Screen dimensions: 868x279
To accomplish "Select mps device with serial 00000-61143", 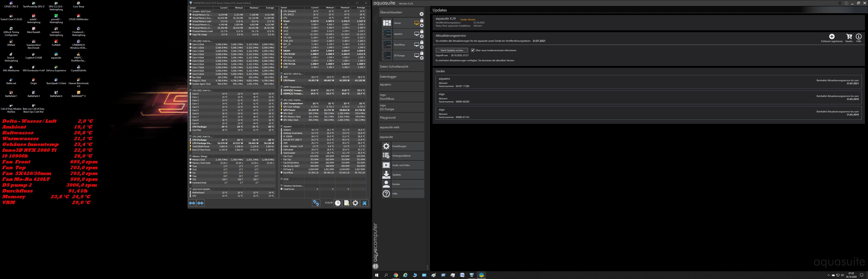I will click(648, 113).
